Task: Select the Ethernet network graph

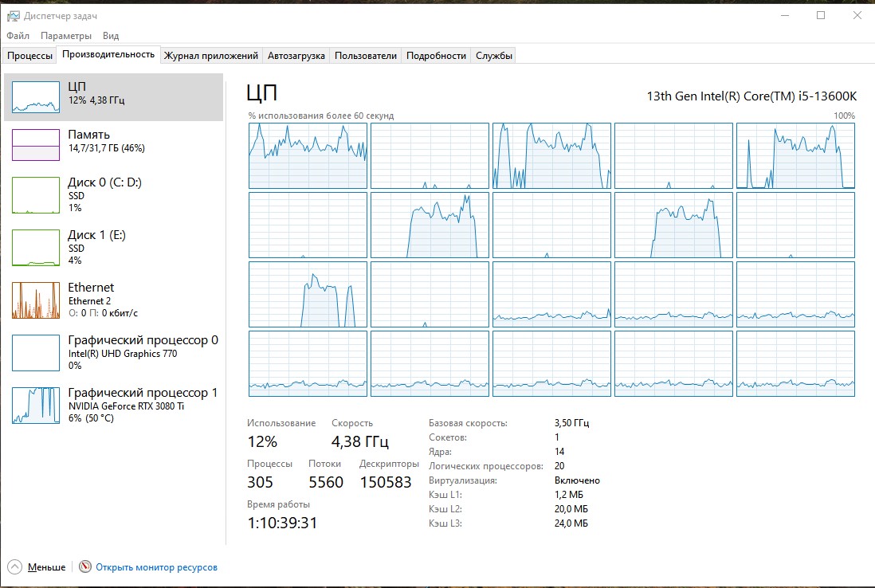Action: (36, 300)
